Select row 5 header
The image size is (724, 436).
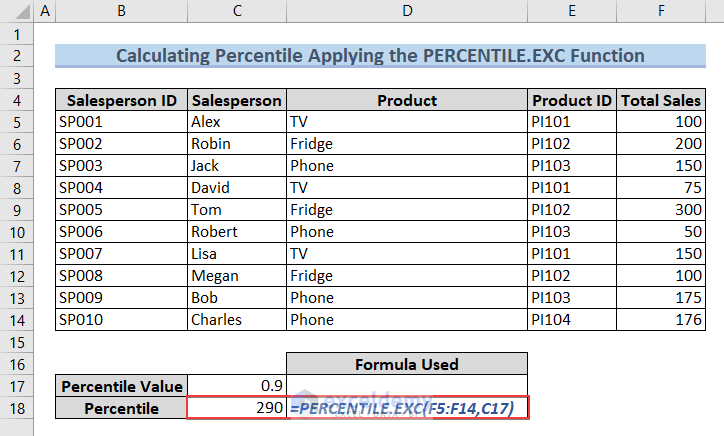click(x=16, y=122)
